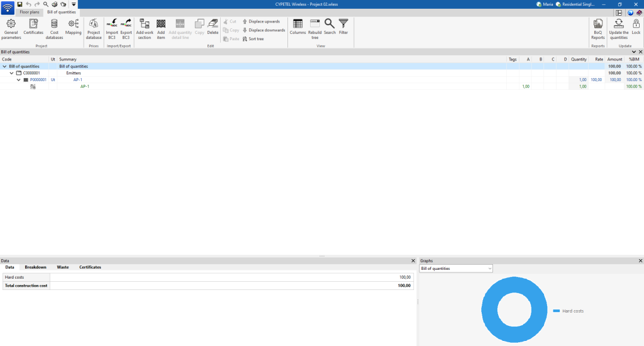Import a BC3 file
This screenshot has width=644, height=346.
[112, 29]
